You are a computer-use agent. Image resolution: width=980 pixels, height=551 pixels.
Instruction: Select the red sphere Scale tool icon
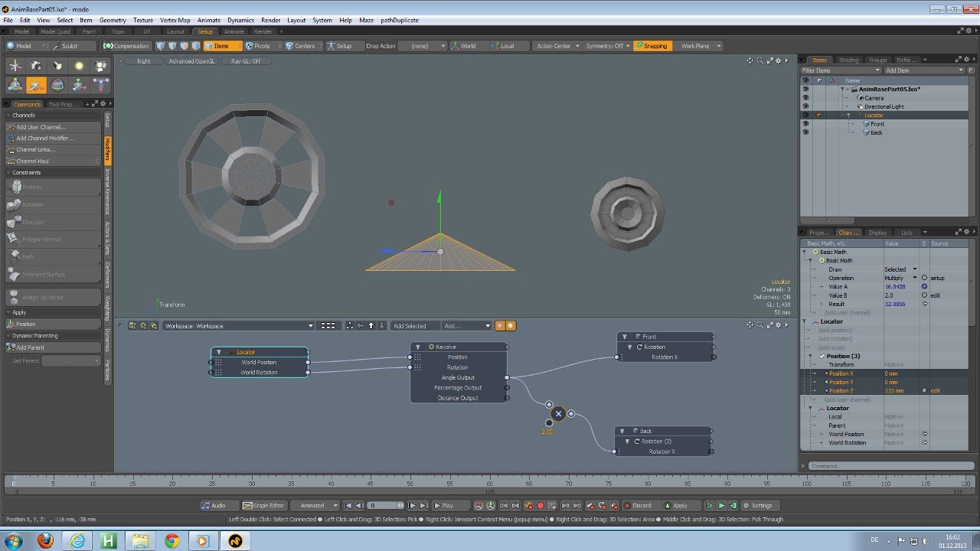[x=79, y=85]
